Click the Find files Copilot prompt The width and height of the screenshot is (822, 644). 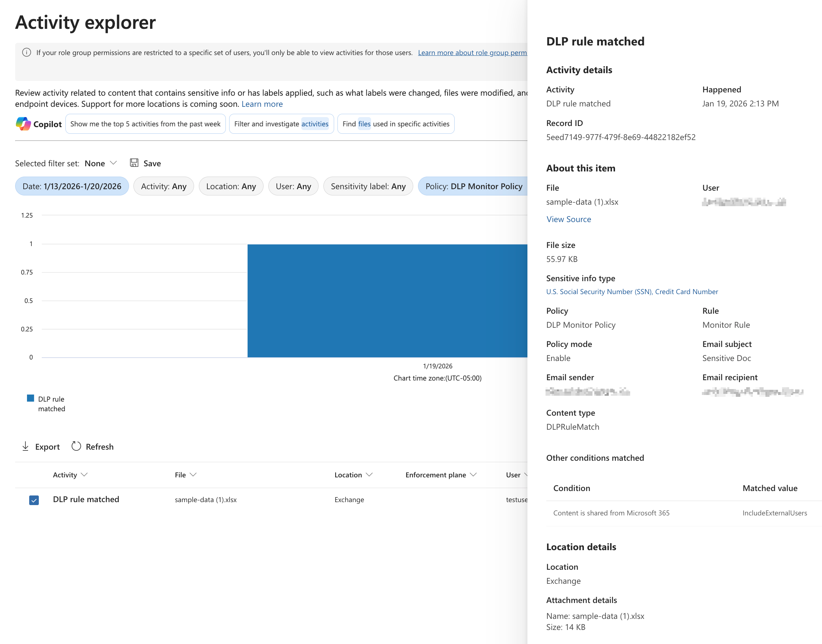click(395, 124)
